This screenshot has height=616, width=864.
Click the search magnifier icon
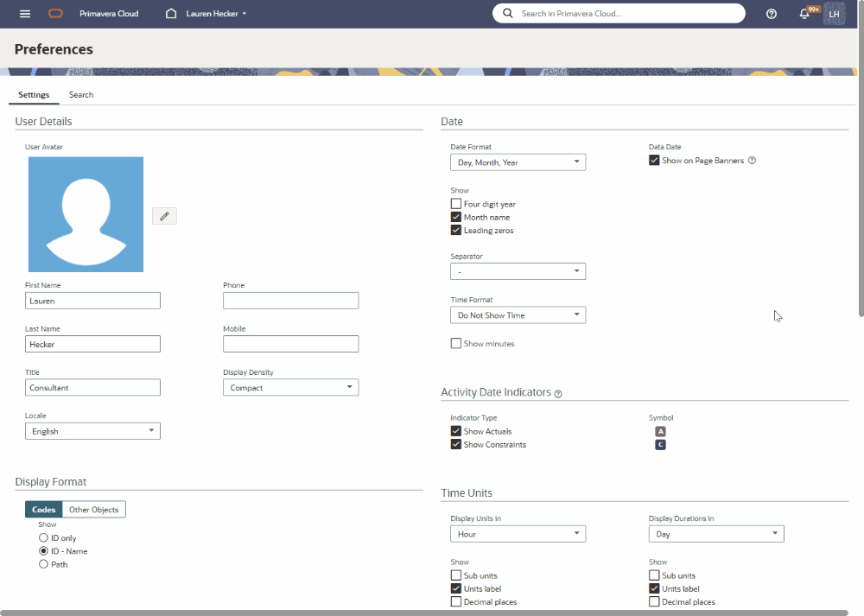click(507, 13)
